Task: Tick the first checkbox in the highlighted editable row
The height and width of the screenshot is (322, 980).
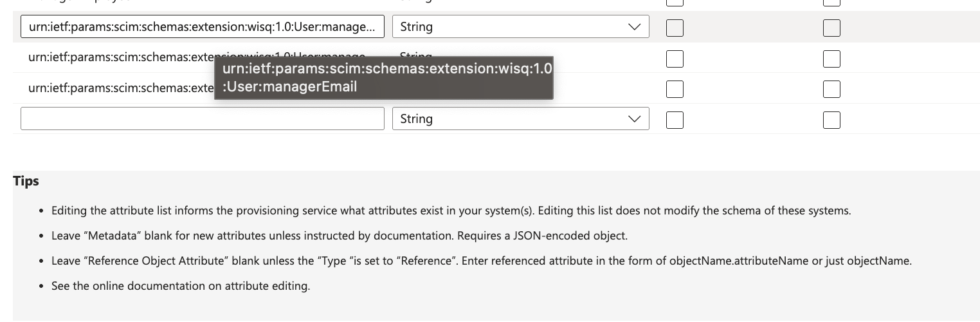Action: [675, 28]
